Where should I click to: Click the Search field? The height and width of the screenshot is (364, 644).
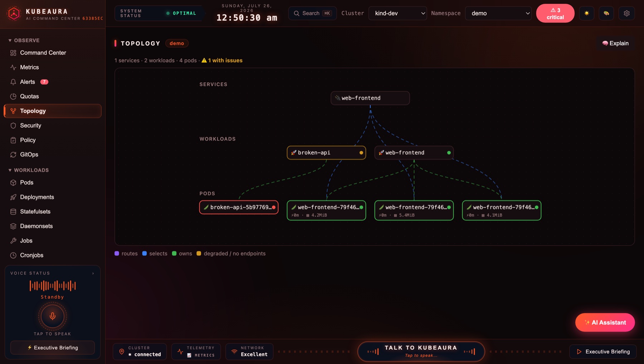312,13
